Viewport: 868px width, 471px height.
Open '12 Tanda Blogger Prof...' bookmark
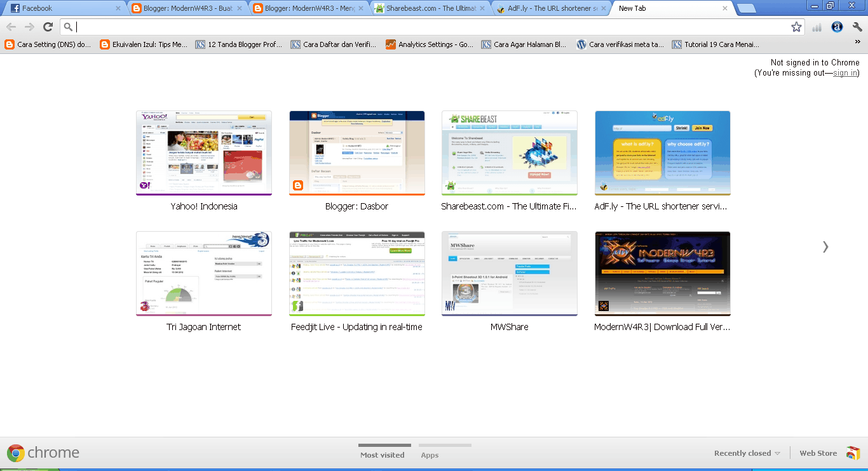(239, 44)
